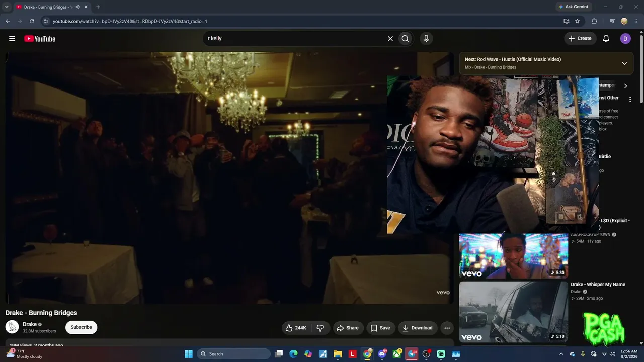Expand the Mix playlist panel chevron
The width and height of the screenshot is (644, 362).
pyautogui.click(x=624, y=63)
